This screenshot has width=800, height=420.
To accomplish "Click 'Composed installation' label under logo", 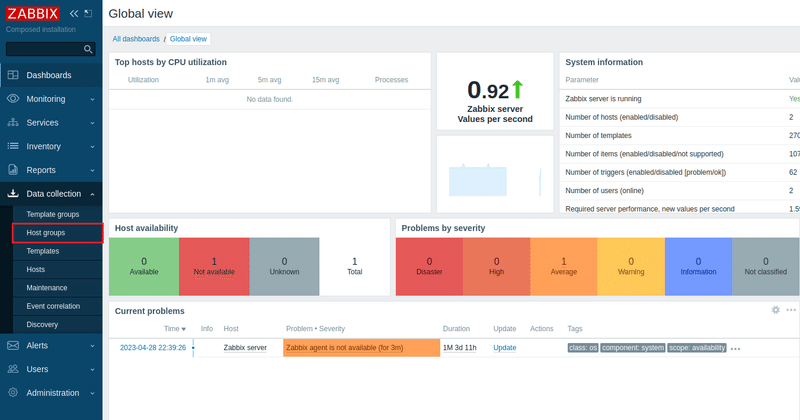I will point(41,30).
